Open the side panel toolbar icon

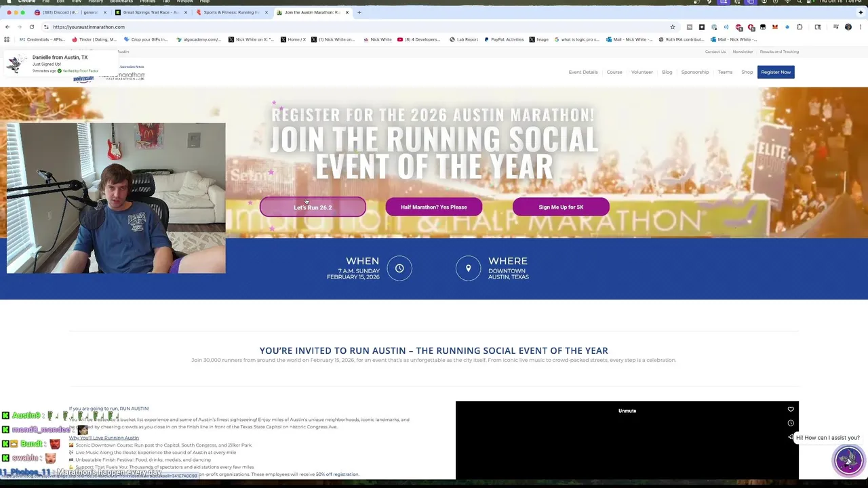coord(818,27)
